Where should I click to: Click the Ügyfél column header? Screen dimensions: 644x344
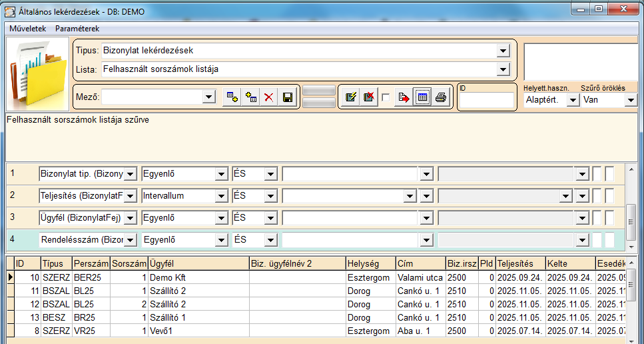point(198,263)
